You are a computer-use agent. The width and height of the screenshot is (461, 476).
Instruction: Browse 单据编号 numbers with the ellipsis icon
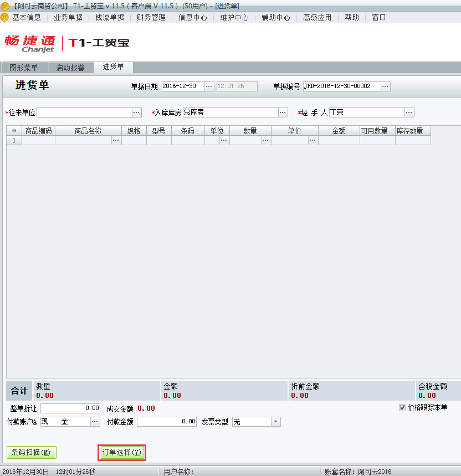pyautogui.click(x=386, y=86)
